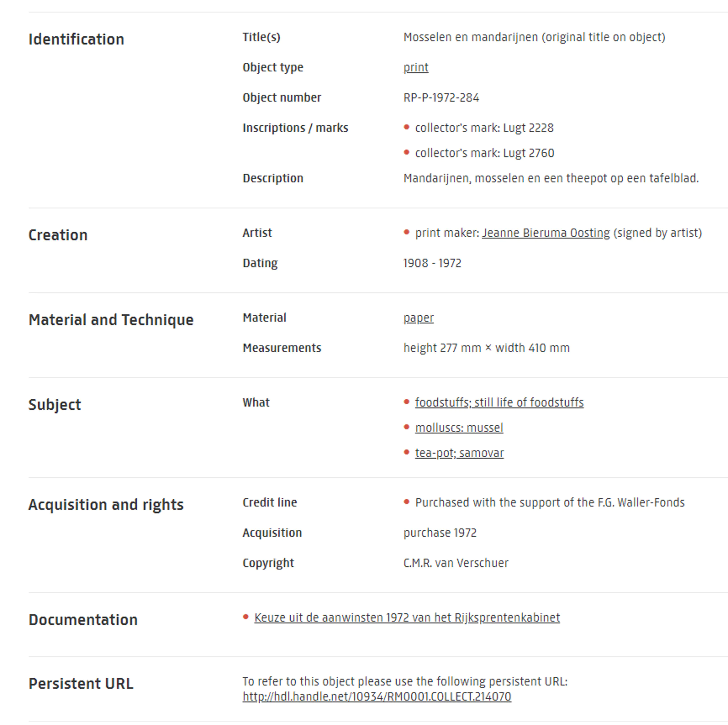
Task: Click the 'Subject' section heading
Action: point(55,405)
